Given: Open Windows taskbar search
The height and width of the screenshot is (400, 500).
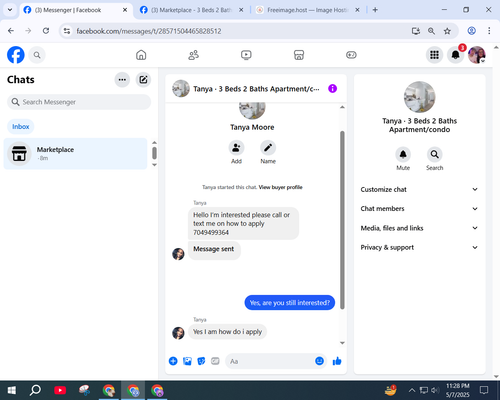Looking at the screenshot, I should pyautogui.click(x=35, y=390).
